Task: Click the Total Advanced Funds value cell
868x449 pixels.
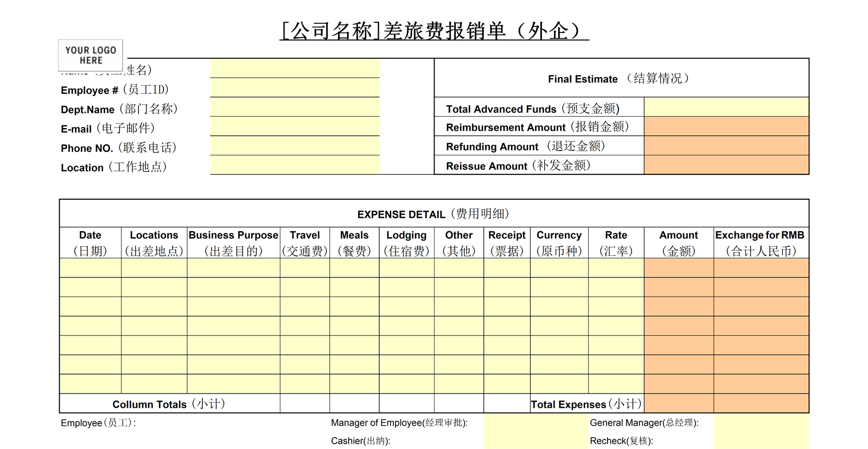Action: coord(726,107)
